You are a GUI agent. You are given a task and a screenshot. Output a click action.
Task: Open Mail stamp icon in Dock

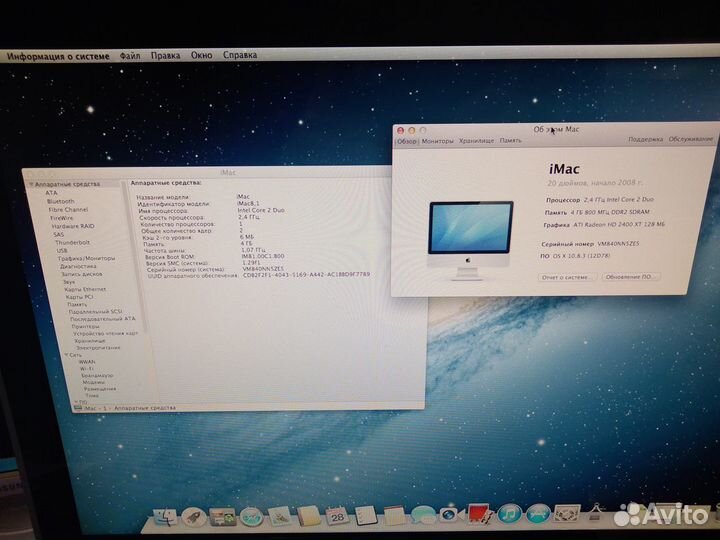(280, 516)
